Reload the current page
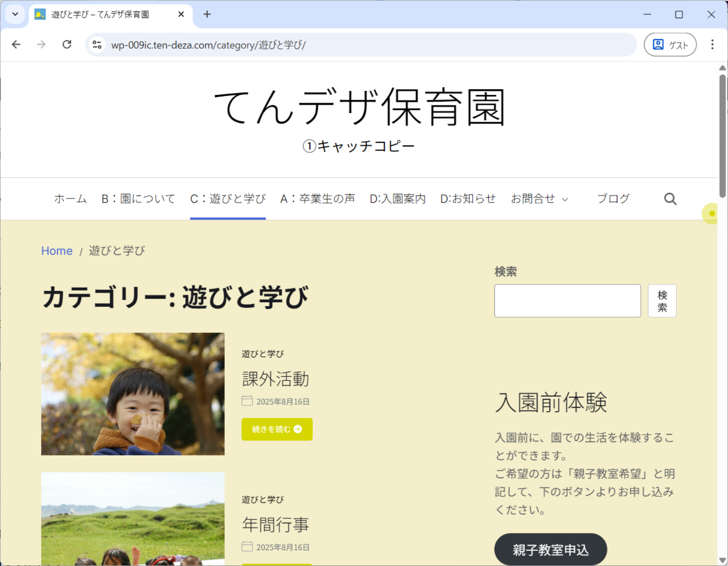Viewport: 728px width, 566px height. (x=67, y=44)
